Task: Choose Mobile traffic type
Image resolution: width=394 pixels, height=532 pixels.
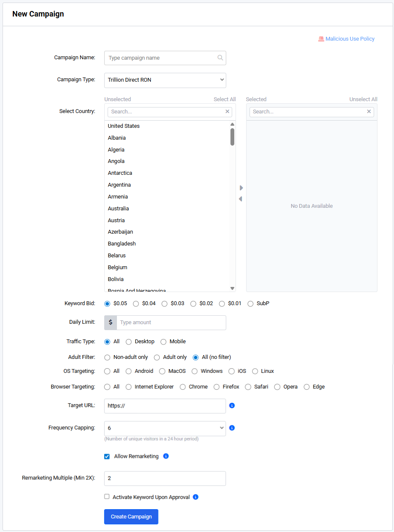Action: [164, 342]
